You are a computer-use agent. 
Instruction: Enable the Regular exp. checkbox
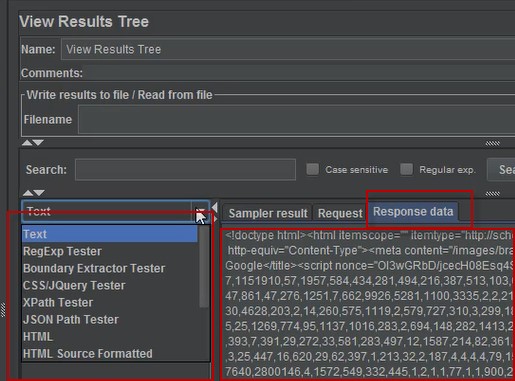click(x=406, y=169)
